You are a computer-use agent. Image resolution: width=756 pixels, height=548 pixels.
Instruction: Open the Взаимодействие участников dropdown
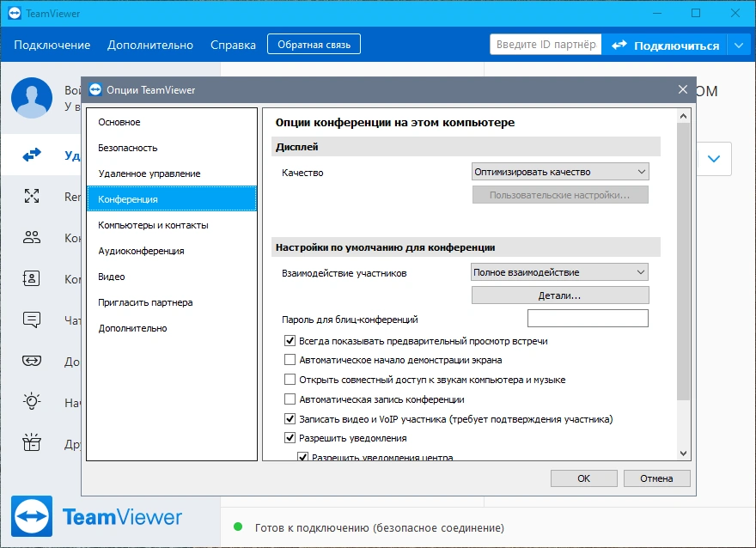point(559,271)
